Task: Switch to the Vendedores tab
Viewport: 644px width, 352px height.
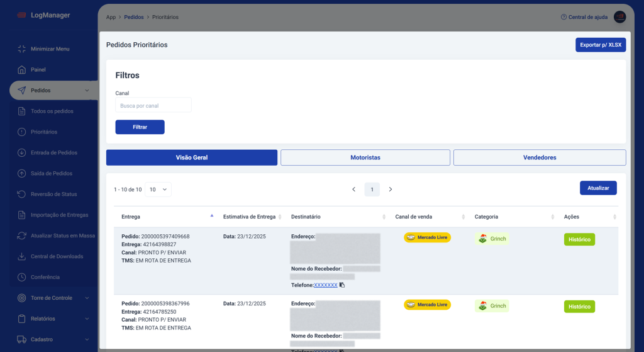Action: (539, 157)
